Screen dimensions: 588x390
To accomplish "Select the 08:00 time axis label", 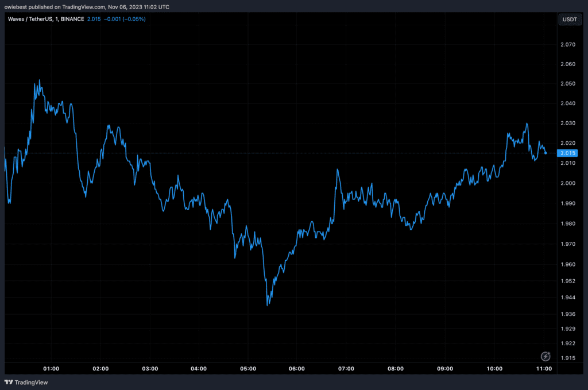I will pos(396,368).
